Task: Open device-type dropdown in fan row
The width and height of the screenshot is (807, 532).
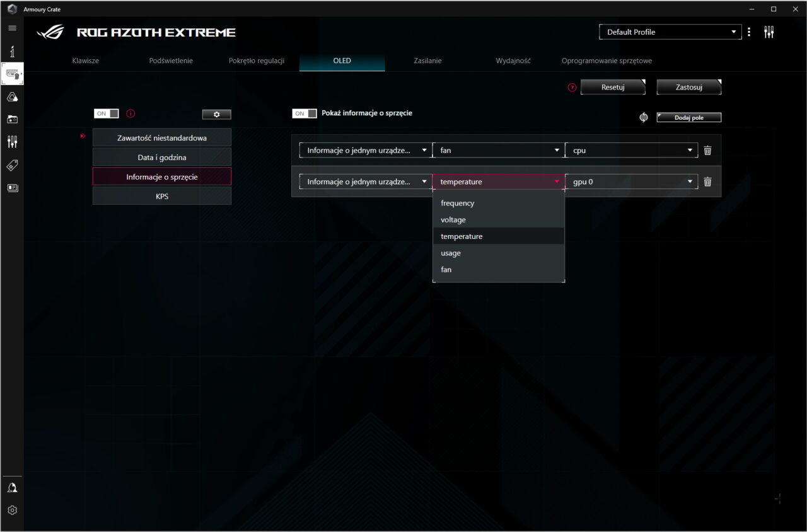Action: pos(366,151)
